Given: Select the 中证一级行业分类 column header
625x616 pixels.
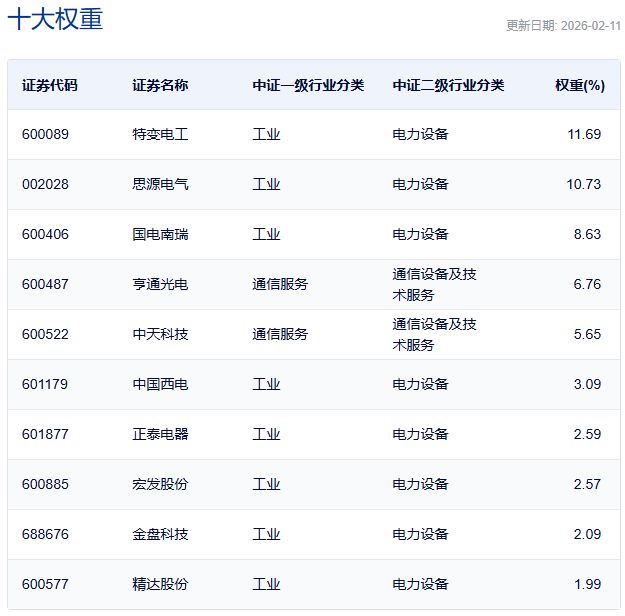Looking at the screenshot, I should pyautogui.click(x=308, y=85).
